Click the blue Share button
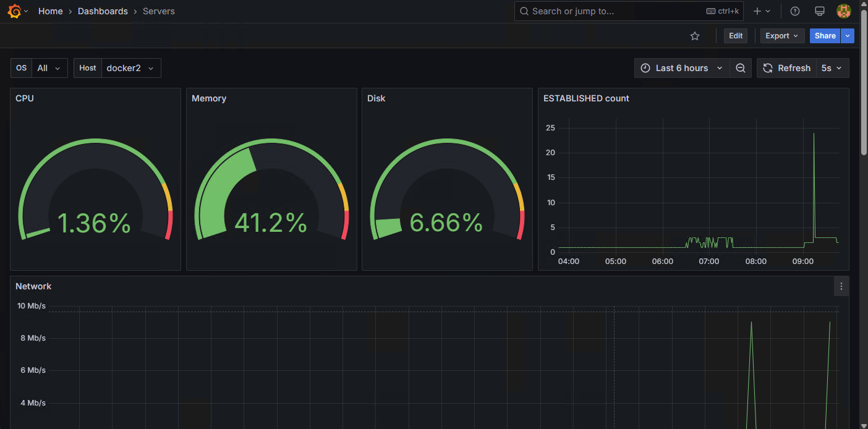Image resolution: width=868 pixels, height=429 pixels. pos(825,36)
